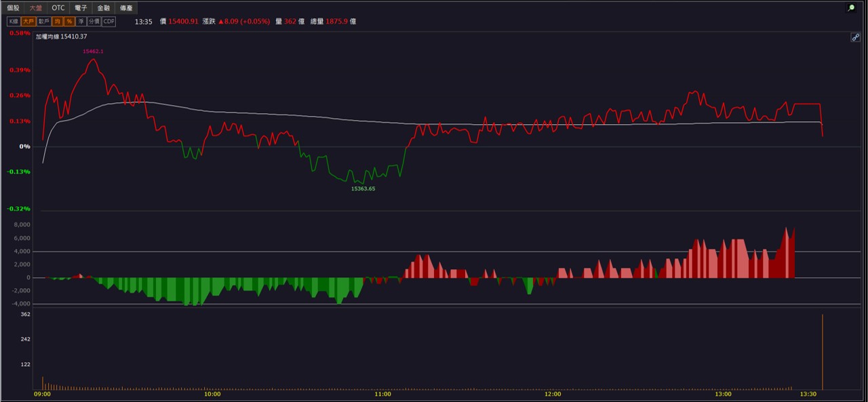Toggle the 大戶 indicator button
Viewport: 868px width, 402px height.
(x=28, y=22)
